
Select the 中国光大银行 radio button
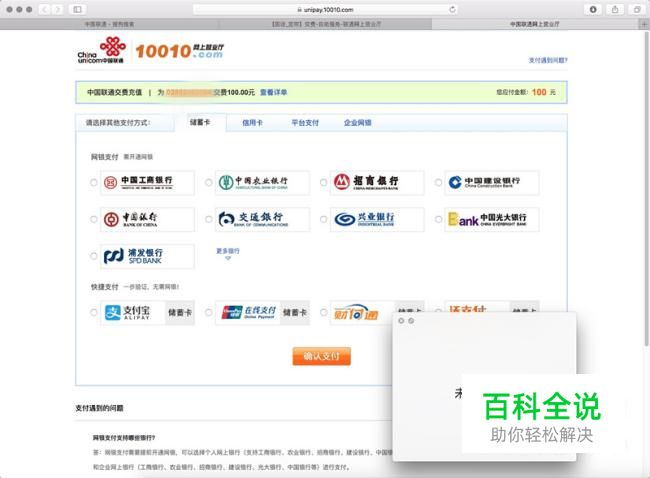[x=438, y=219]
